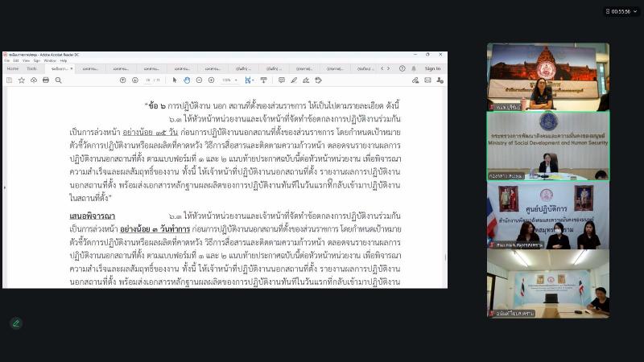Viewport: 644px width, 362px height.
Task: Open the Edit menu
Action: click(x=16, y=61)
